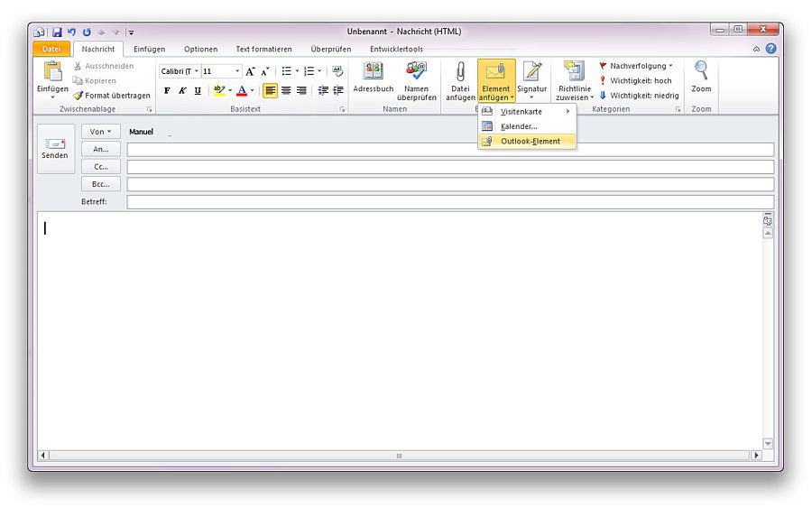The image size is (812, 508).
Task: Click Ausschneiden in the clipboard group
Action: click(104, 66)
